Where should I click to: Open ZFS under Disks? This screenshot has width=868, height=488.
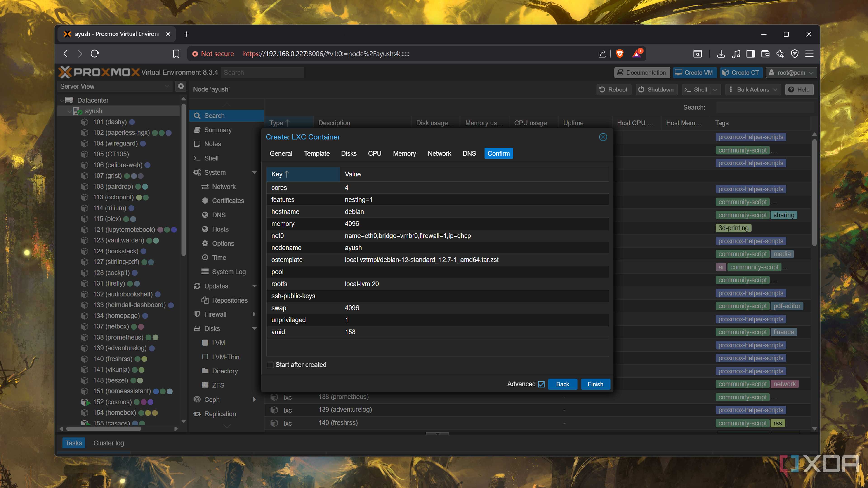tap(218, 385)
